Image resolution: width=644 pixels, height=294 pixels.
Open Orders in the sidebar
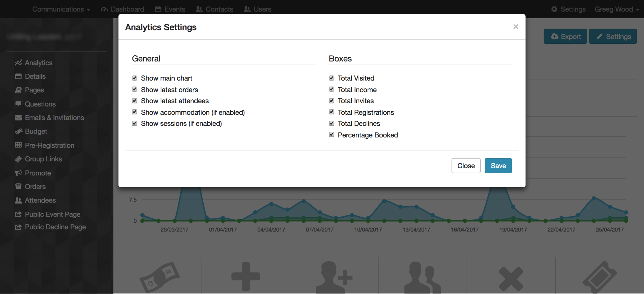(x=30, y=187)
